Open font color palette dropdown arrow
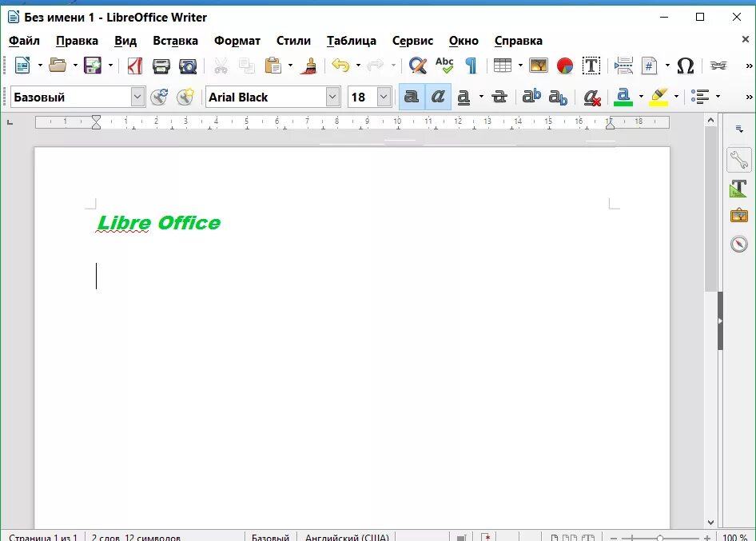 point(641,97)
